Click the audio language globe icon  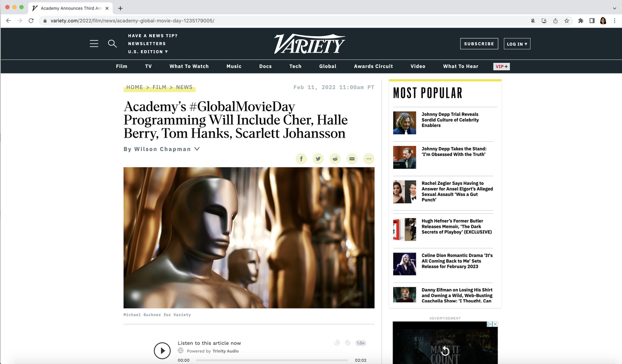click(181, 351)
